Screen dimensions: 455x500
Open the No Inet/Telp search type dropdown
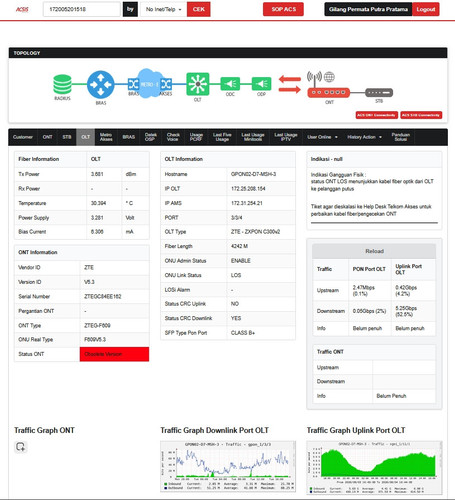point(163,9)
